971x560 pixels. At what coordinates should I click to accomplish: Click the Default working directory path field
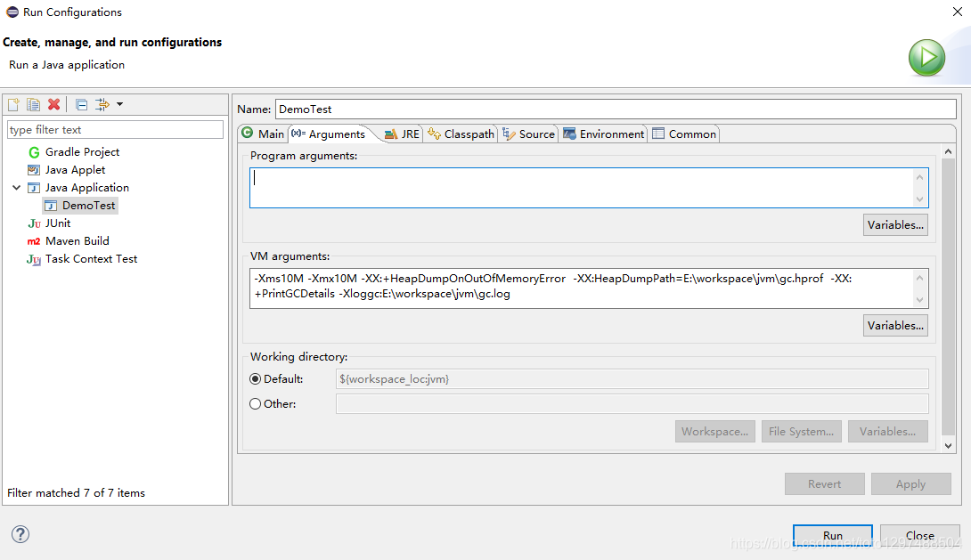tap(632, 379)
